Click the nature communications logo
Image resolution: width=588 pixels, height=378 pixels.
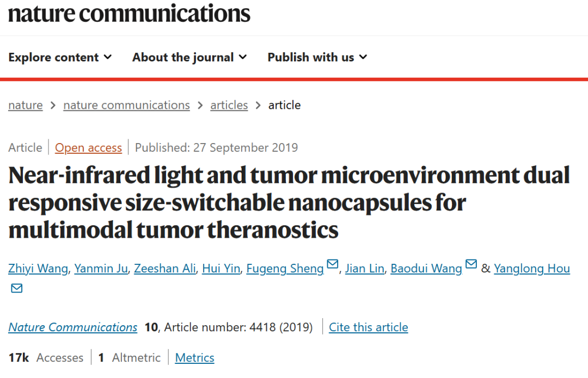pyautogui.click(x=129, y=14)
